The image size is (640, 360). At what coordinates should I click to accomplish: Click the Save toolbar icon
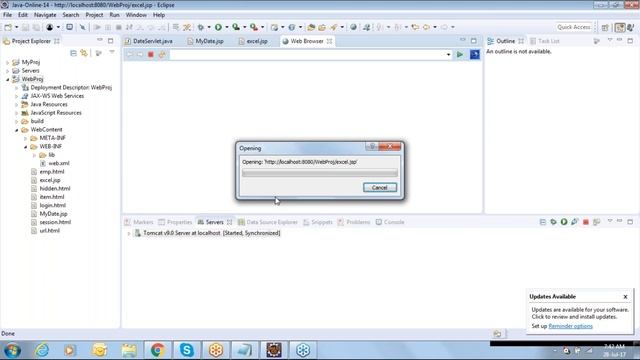[25, 27]
